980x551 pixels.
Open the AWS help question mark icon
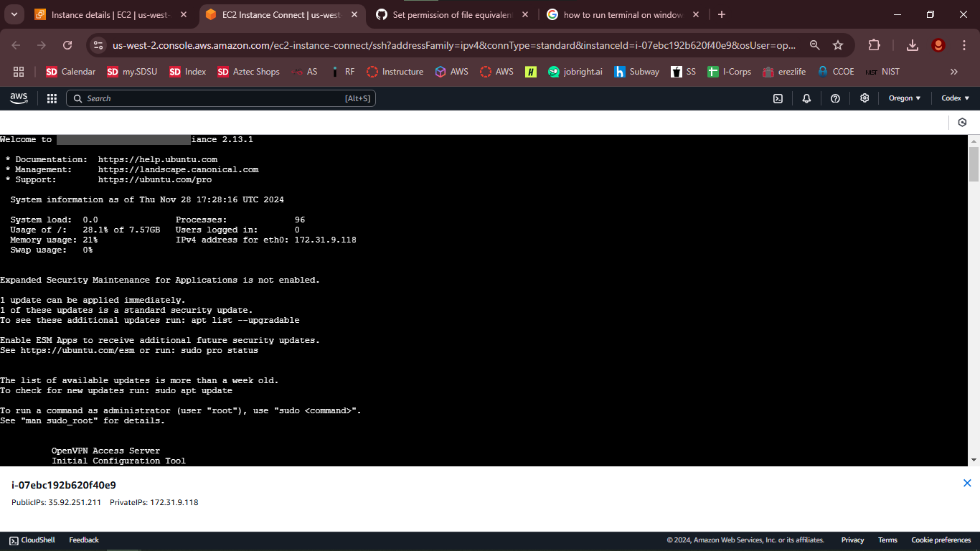coord(835,98)
